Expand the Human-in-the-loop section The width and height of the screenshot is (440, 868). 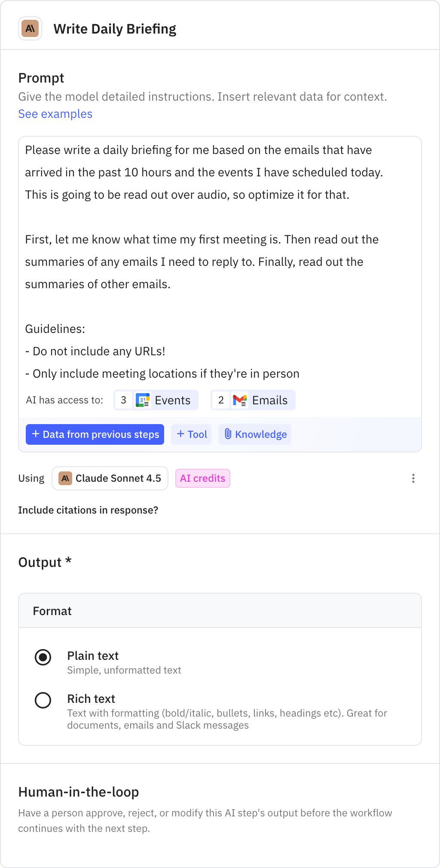[x=79, y=792]
